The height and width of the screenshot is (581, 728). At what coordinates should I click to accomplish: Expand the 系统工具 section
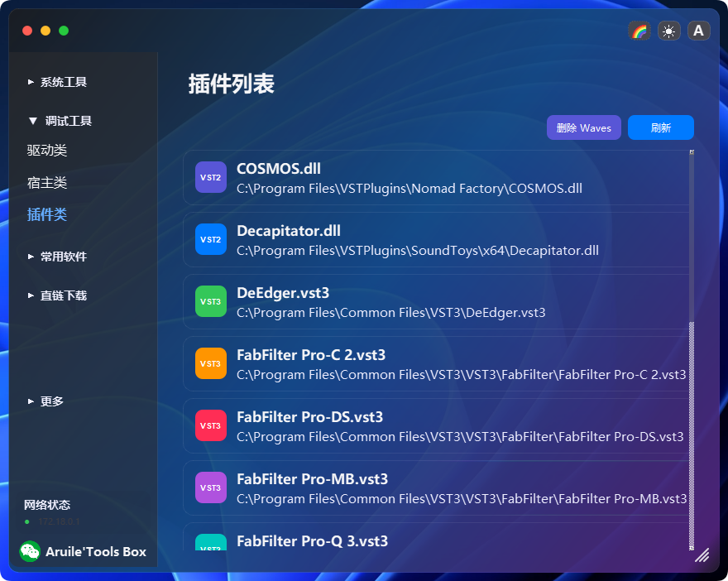pos(58,82)
